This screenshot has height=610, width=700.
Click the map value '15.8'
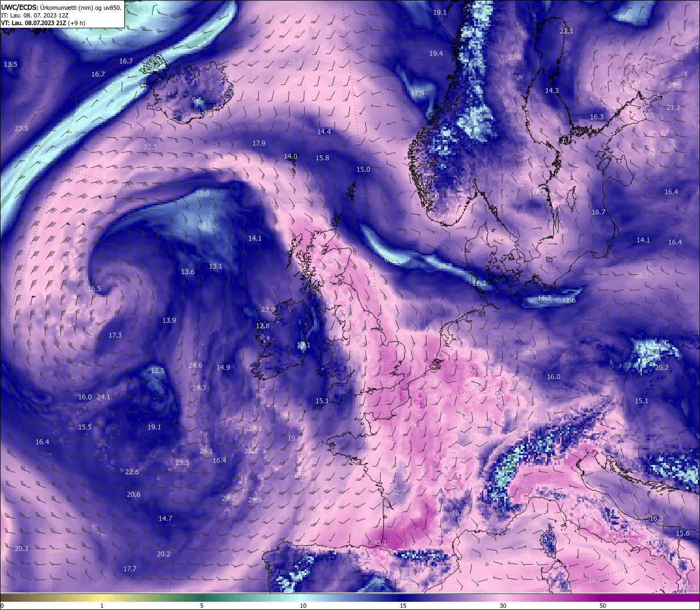coord(322,158)
